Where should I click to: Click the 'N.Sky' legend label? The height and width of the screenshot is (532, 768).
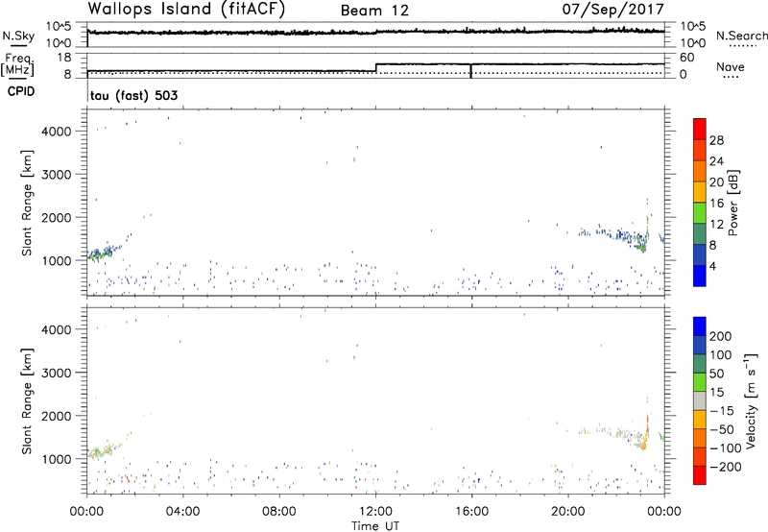tap(18, 36)
